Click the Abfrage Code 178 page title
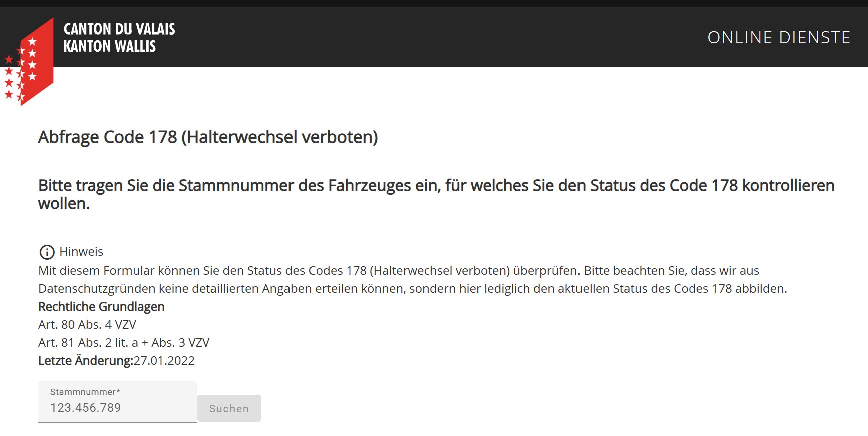Image resolution: width=868 pixels, height=436 pixels. 208,137
